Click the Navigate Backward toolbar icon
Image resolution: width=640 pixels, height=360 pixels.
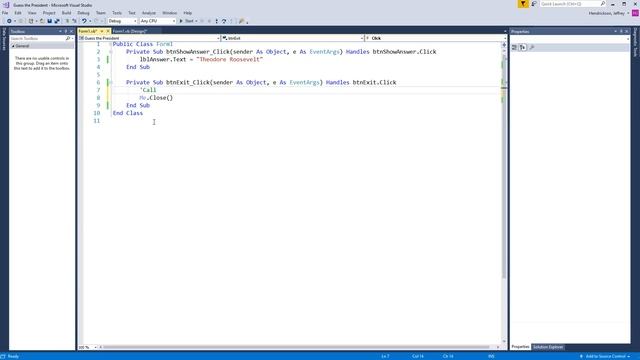pyautogui.click(x=9, y=21)
